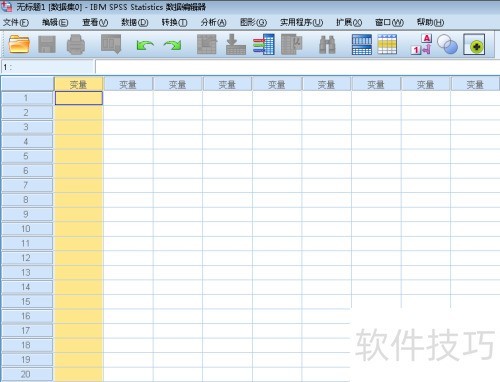The height and width of the screenshot is (382, 500).
Task: Open the 文件(F) menu
Action: 16,22
